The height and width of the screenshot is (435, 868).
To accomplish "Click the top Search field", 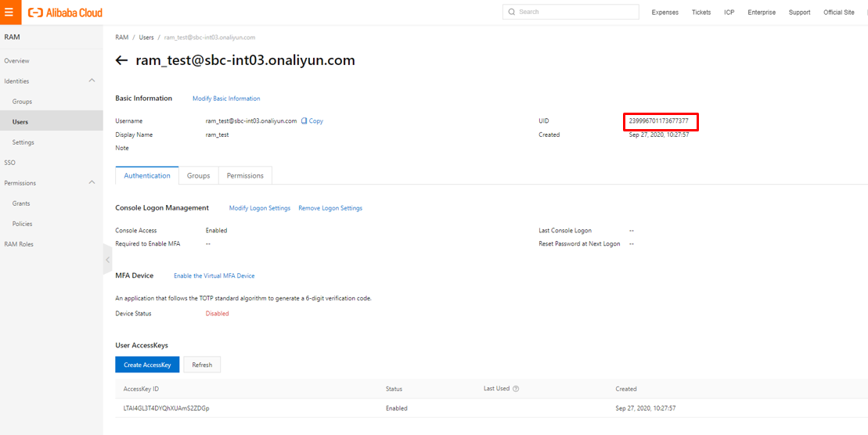I will coord(571,12).
